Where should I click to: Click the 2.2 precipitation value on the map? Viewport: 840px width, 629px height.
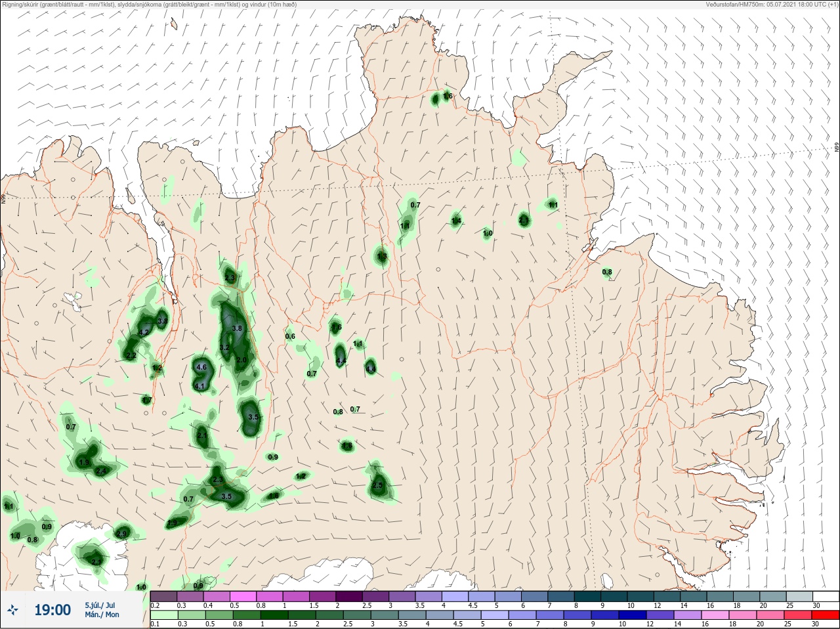click(131, 355)
